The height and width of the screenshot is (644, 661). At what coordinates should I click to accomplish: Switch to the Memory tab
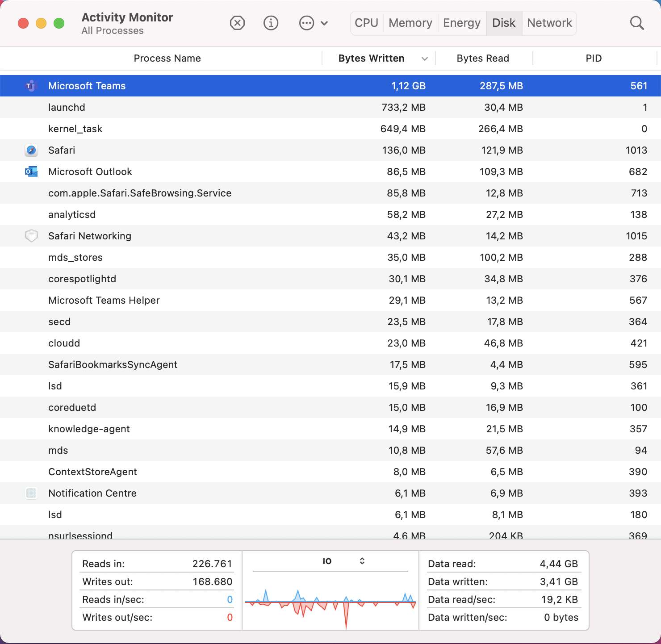410,23
